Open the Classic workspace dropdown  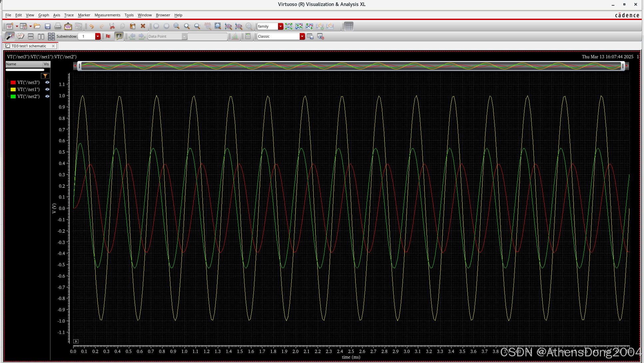pyautogui.click(x=302, y=36)
